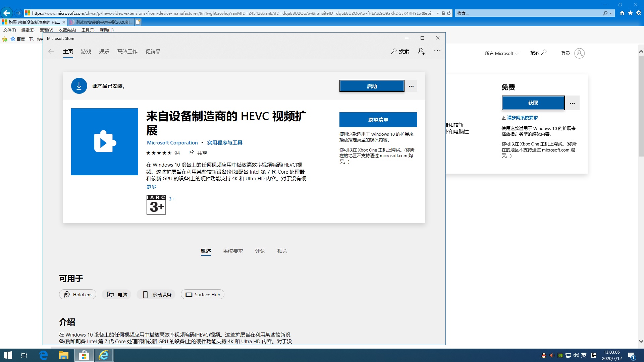644x362 pixels.
Task: Click the IE search magnifier icon
Action: pos(605,13)
